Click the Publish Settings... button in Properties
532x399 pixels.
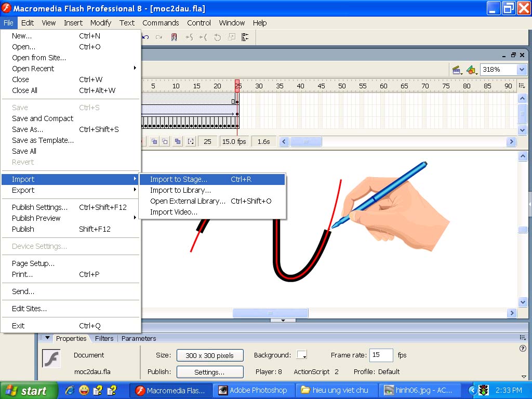210,372
